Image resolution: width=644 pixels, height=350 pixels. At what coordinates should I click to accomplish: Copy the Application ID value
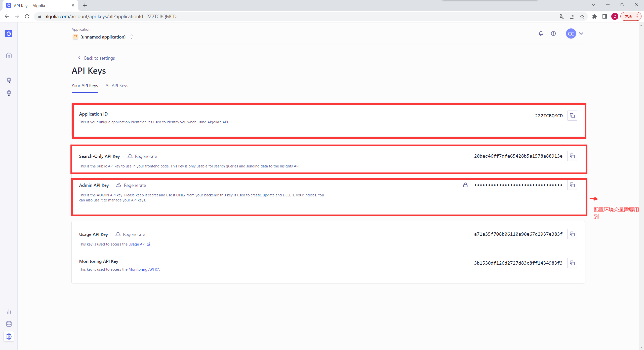point(572,116)
